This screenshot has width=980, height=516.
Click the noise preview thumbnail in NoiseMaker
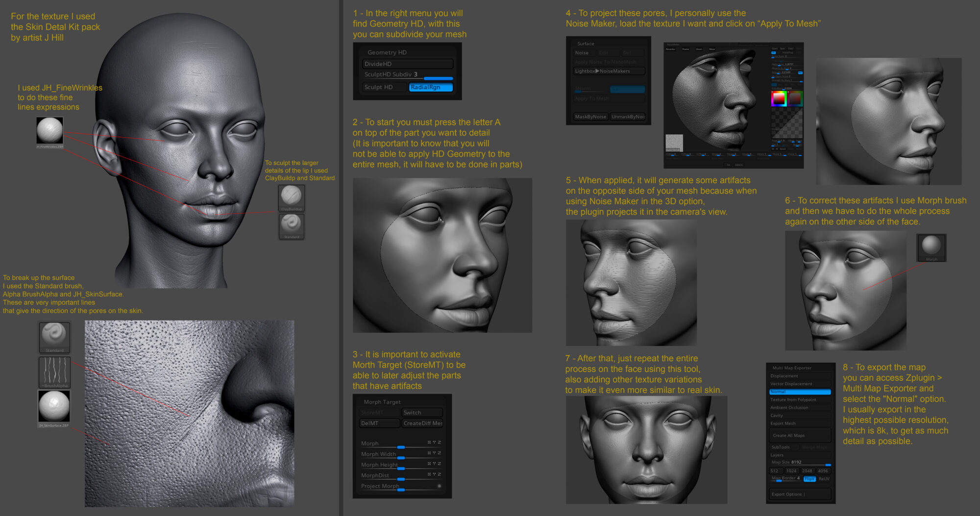click(674, 142)
